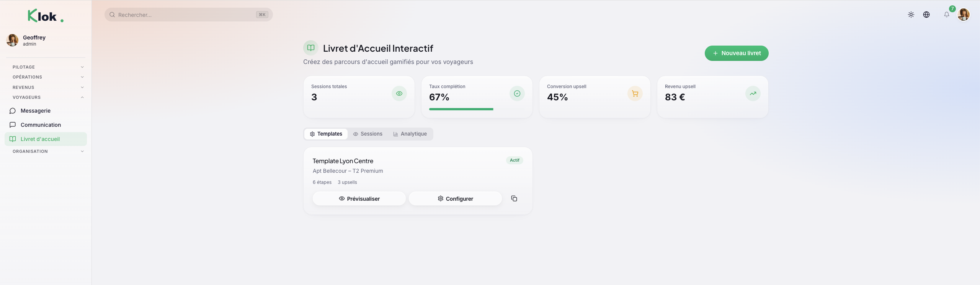The image size is (980, 285).
Task: Click the Nouveau livret button
Action: [737, 53]
